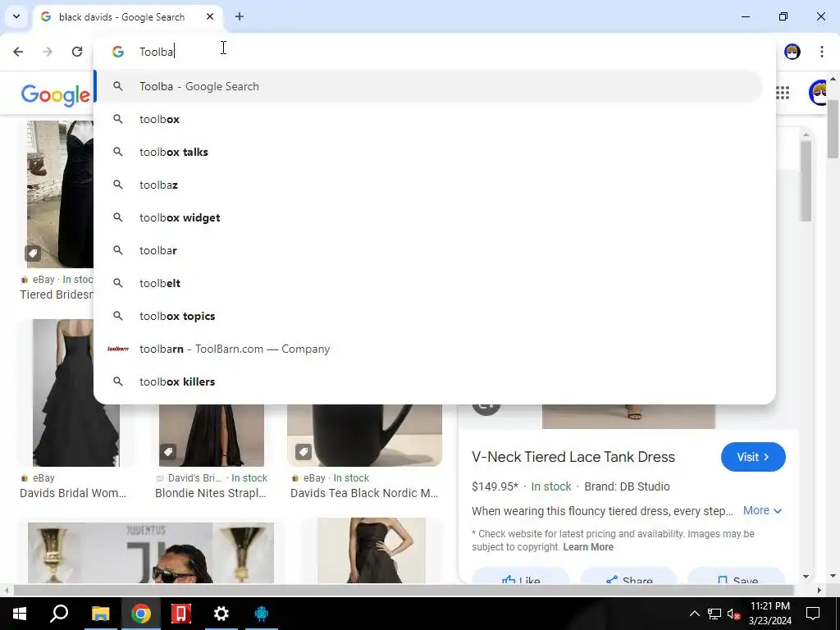
Task: Click the muted volume tray icon
Action: click(x=733, y=614)
